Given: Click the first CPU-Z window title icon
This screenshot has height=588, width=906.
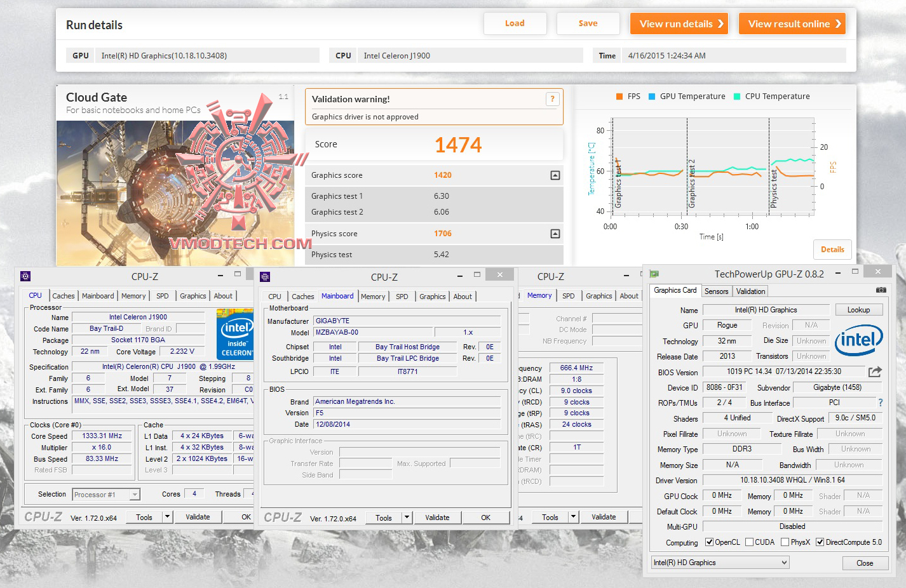Looking at the screenshot, I should pyautogui.click(x=25, y=276).
